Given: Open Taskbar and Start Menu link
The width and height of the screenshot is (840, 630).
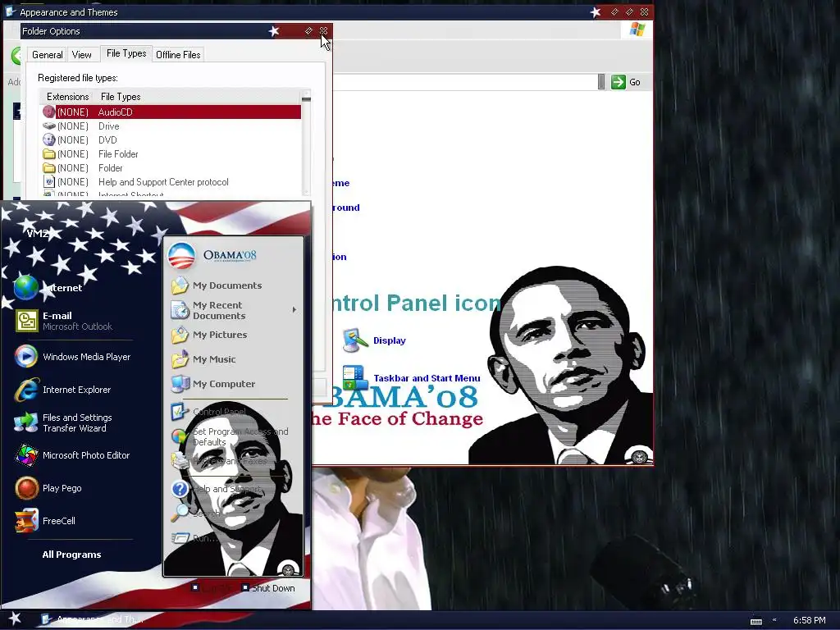Looking at the screenshot, I should pos(427,377).
